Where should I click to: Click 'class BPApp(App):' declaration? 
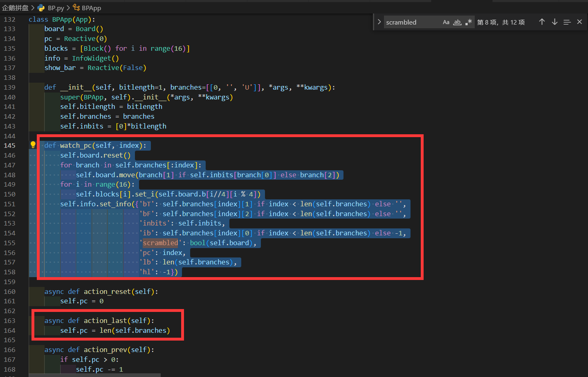(x=62, y=19)
